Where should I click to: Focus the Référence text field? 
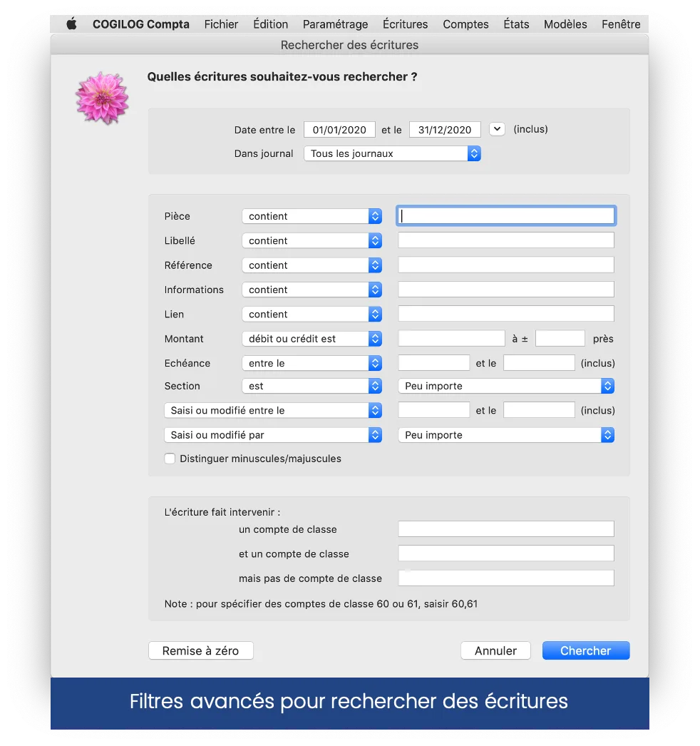pyautogui.click(x=506, y=265)
